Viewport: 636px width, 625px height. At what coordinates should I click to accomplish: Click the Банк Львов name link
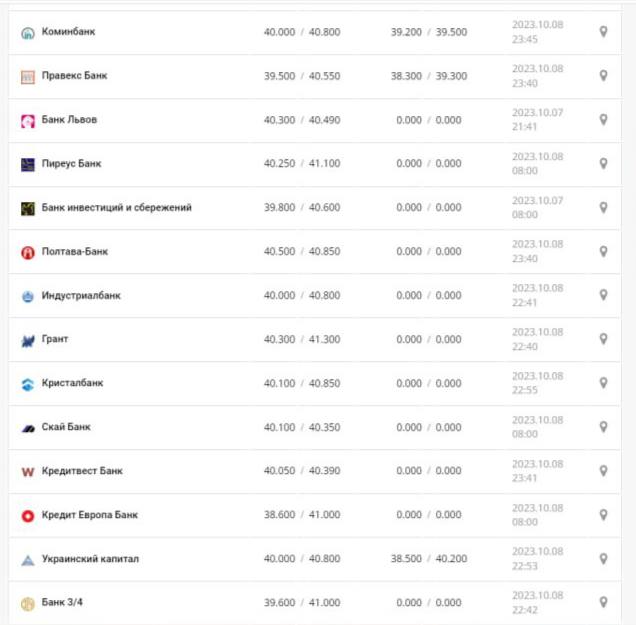point(69,120)
